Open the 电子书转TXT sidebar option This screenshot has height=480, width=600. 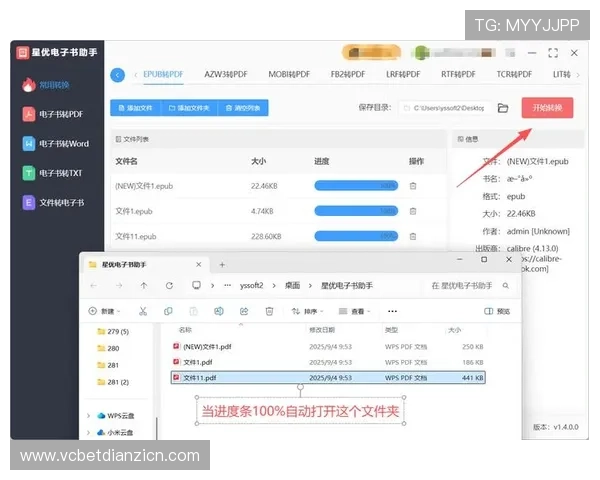click(55, 173)
